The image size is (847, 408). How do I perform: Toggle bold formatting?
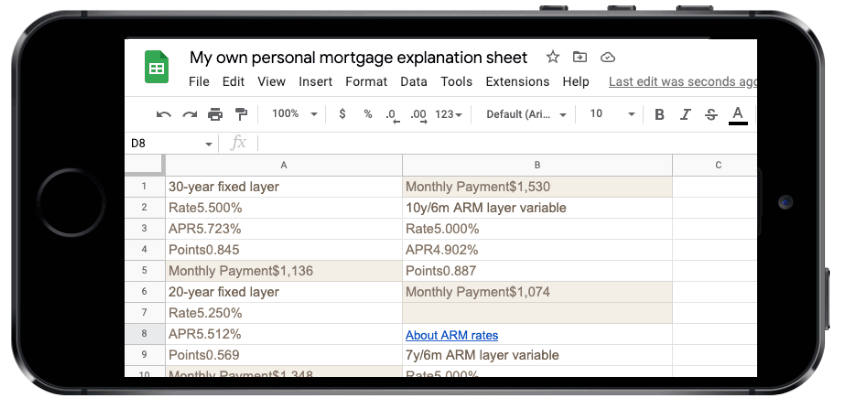[659, 115]
